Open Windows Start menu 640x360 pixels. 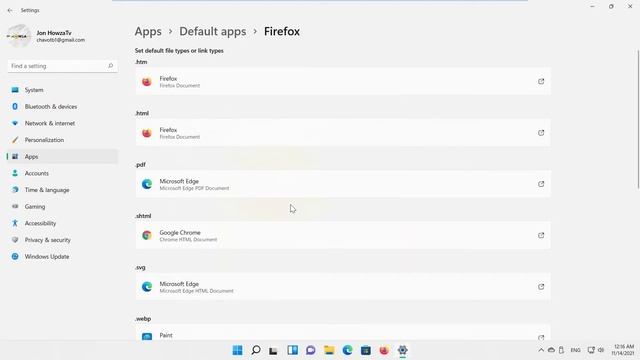[237, 350]
